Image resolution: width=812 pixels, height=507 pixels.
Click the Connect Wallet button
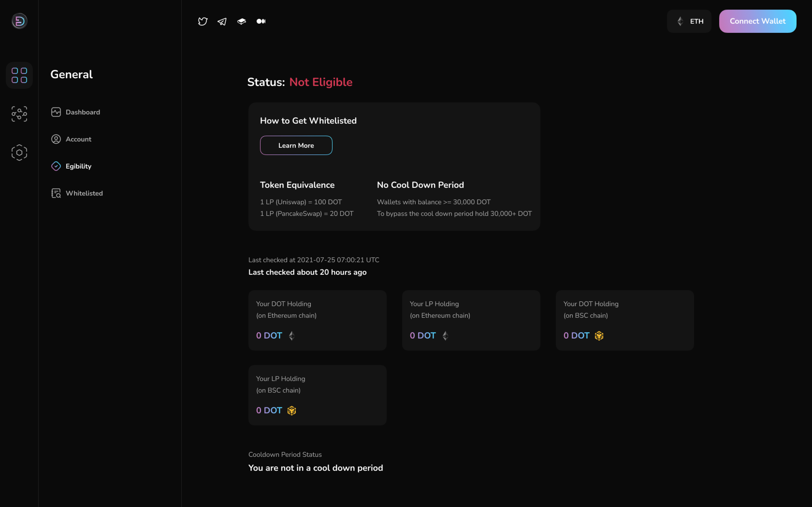pyautogui.click(x=758, y=21)
